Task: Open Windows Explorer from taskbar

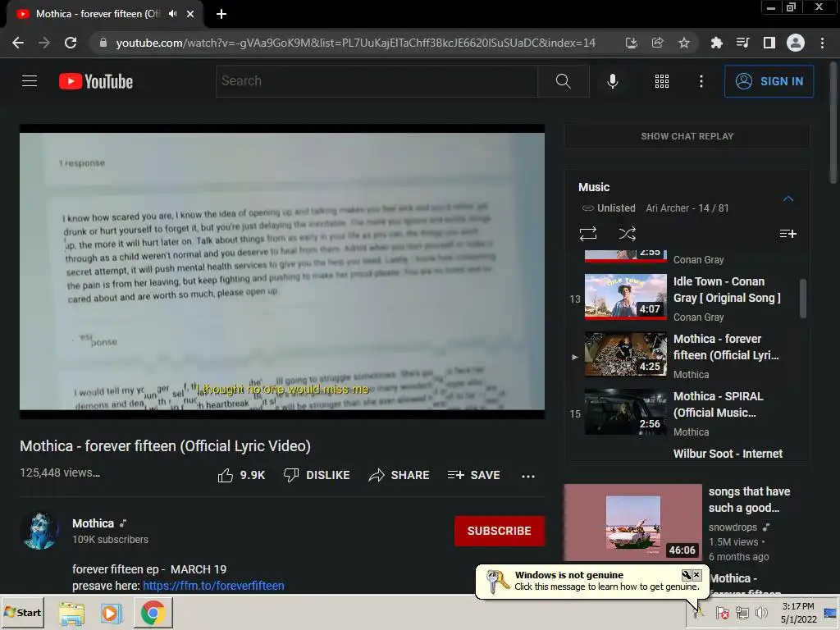Action: [72, 614]
